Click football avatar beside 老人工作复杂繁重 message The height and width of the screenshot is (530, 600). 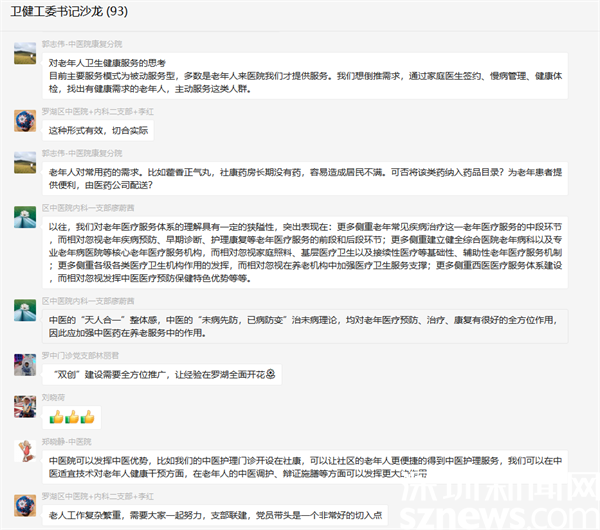point(24,505)
